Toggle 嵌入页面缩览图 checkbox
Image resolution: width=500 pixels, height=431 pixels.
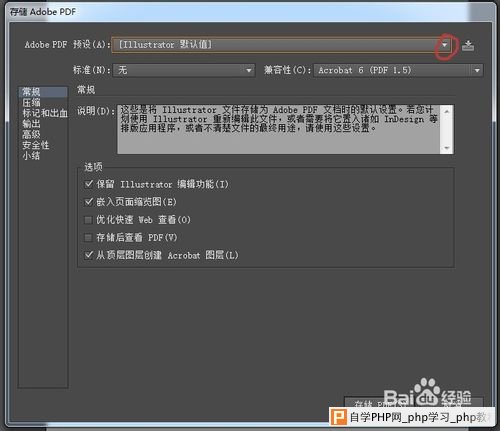[89, 202]
